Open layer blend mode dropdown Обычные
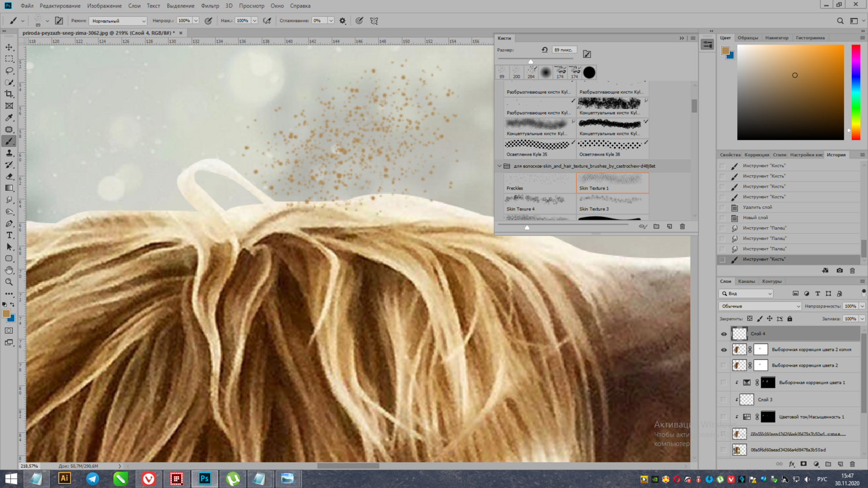Screen dimensions: 868x488 tap(760, 306)
